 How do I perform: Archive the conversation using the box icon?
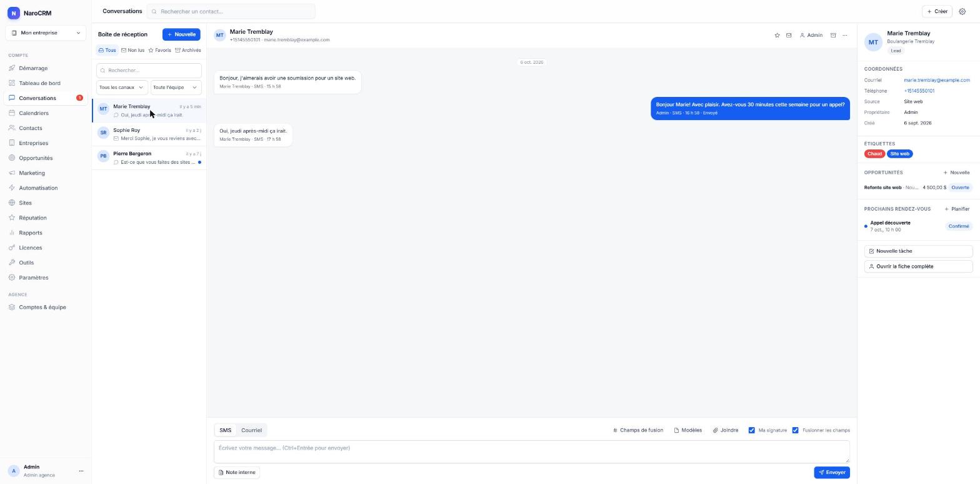[x=833, y=36]
